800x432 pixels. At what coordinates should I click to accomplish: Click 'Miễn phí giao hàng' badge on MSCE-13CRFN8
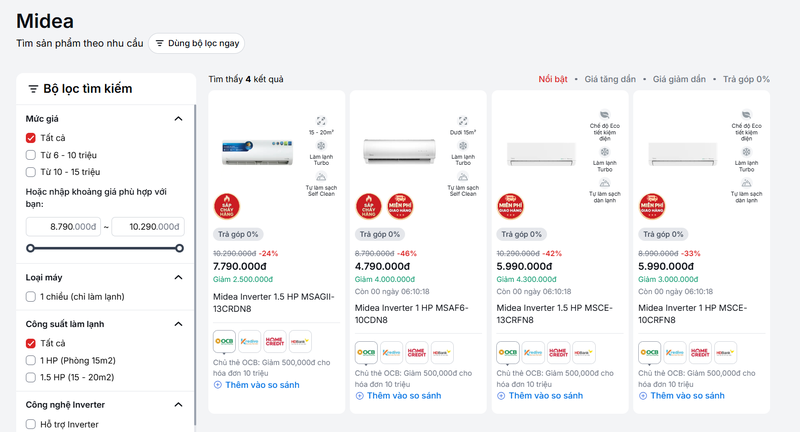(510, 207)
